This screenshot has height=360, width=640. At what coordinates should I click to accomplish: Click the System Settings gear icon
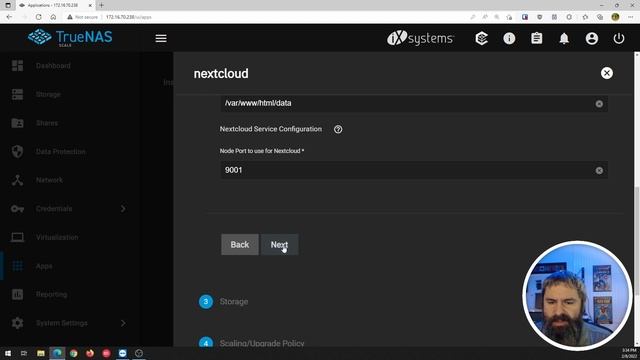(17, 323)
